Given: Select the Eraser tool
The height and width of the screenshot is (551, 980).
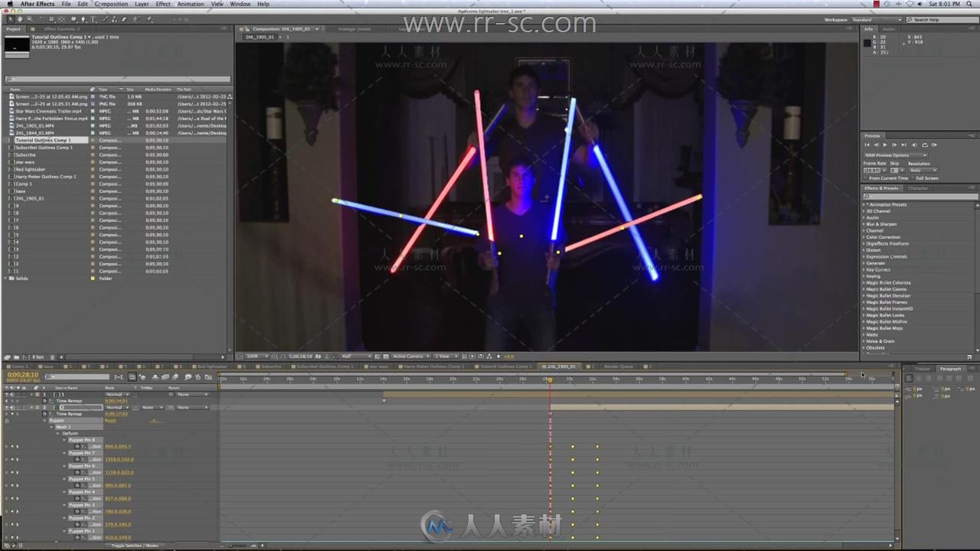Looking at the screenshot, I should [124, 19].
